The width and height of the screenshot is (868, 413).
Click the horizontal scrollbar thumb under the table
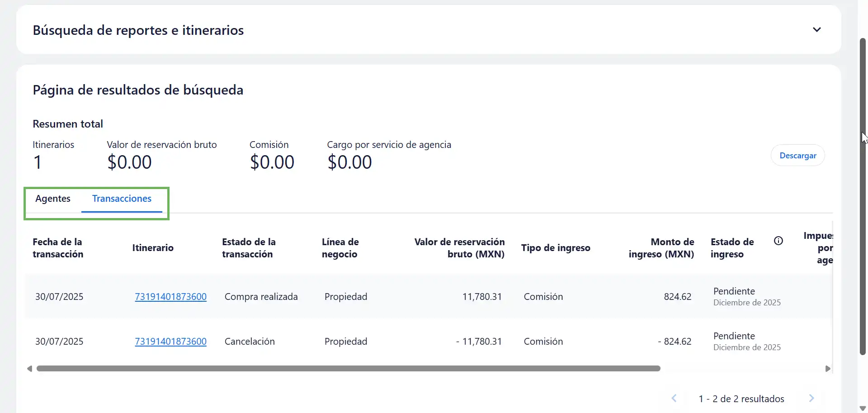pos(348,369)
